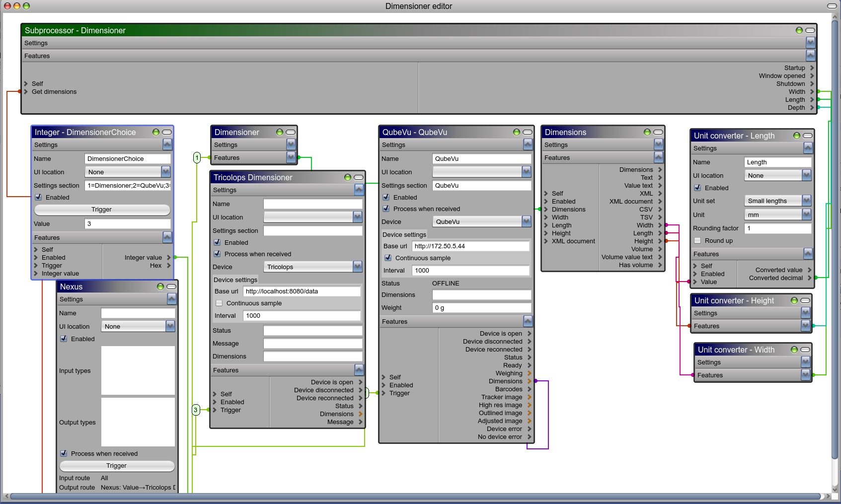Click the XML output arrow on the Dimensions node
This screenshot has height=504, width=841.
pos(660,194)
